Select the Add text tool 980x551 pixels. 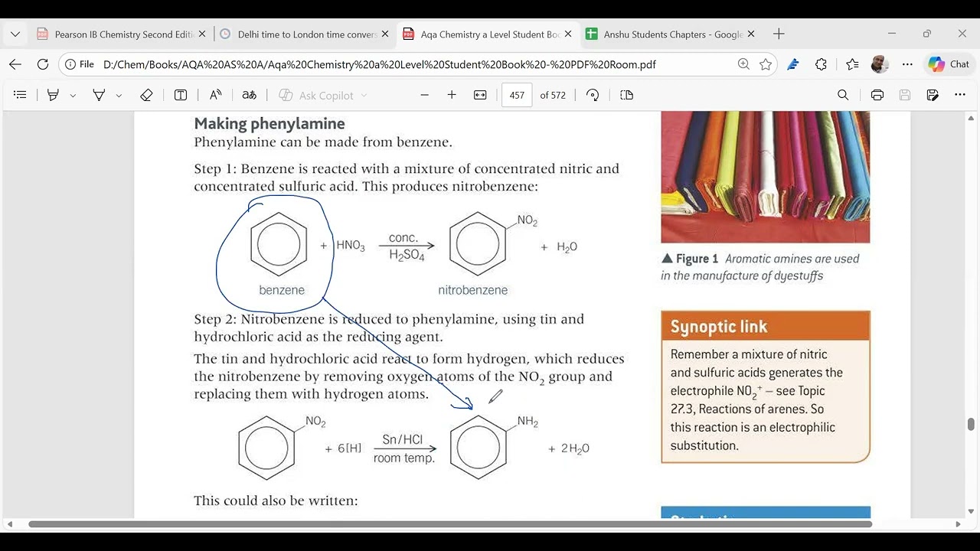pos(181,95)
